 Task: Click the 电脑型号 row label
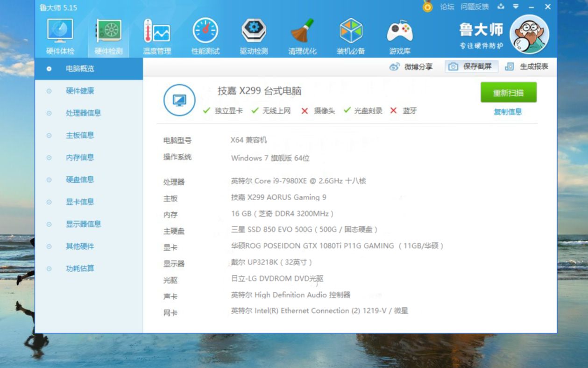177,141
